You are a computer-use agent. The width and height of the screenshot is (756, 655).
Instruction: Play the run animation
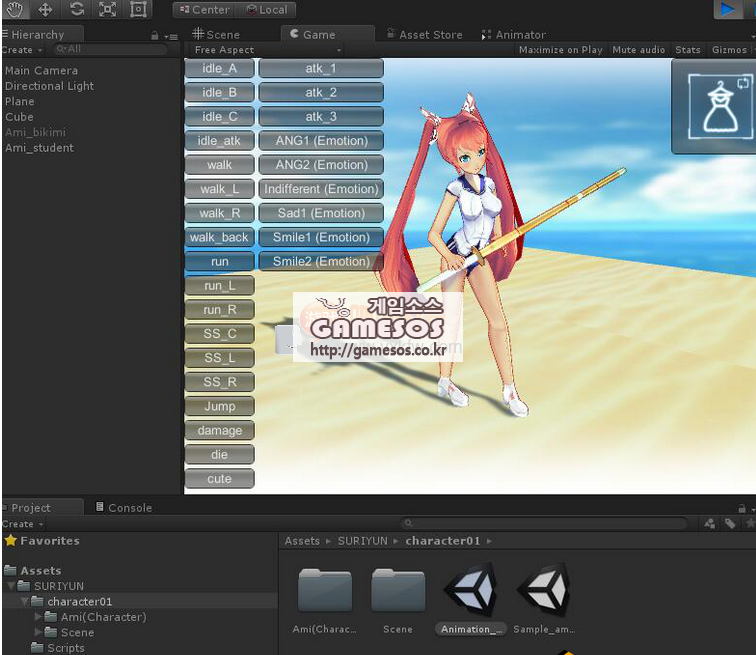219,261
